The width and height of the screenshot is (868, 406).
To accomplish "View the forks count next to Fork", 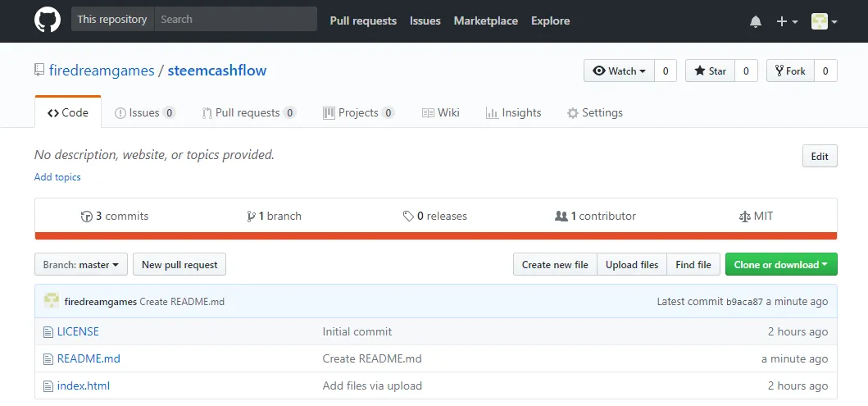I will point(826,71).
